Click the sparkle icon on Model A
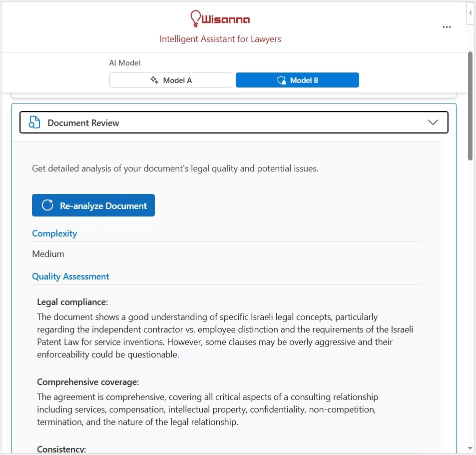 154,80
